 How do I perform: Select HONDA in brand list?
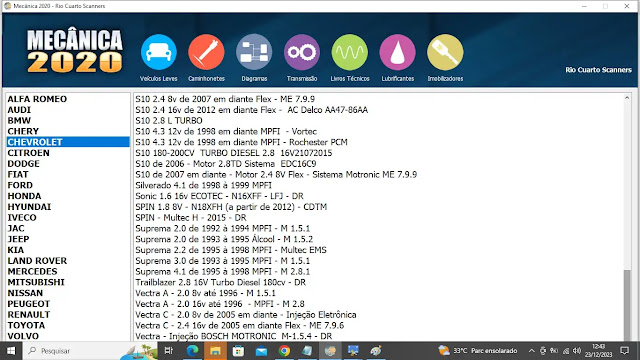[x=68, y=196]
